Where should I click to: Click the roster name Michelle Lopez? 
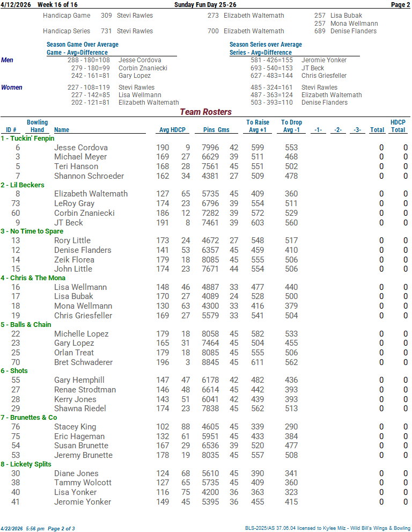coord(82,334)
